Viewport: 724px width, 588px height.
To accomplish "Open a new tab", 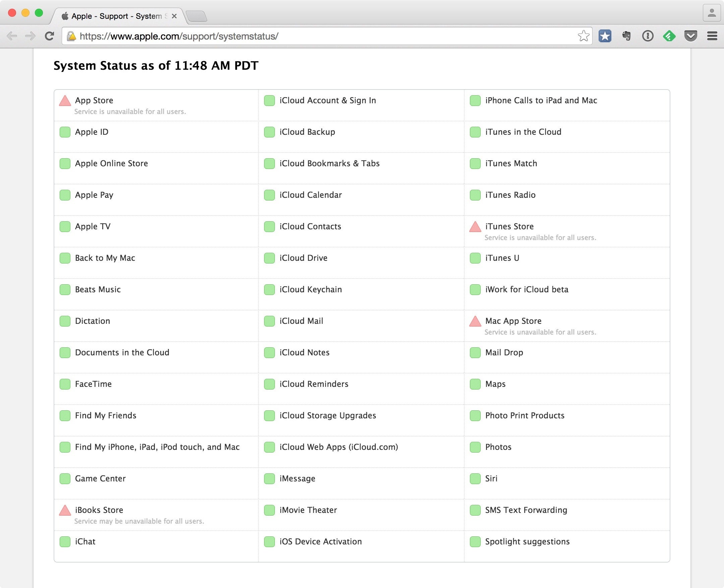I will (x=196, y=16).
